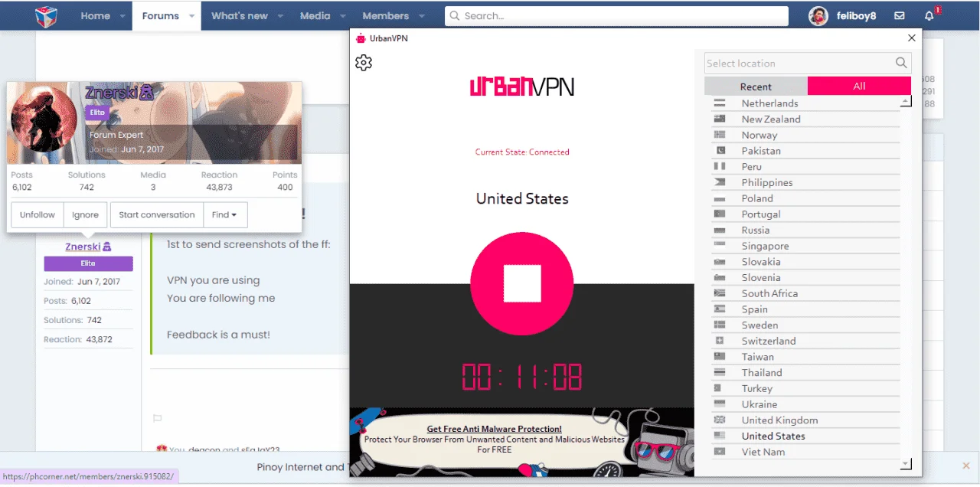Click the UrbanVPN title bar app icon

tap(361, 38)
